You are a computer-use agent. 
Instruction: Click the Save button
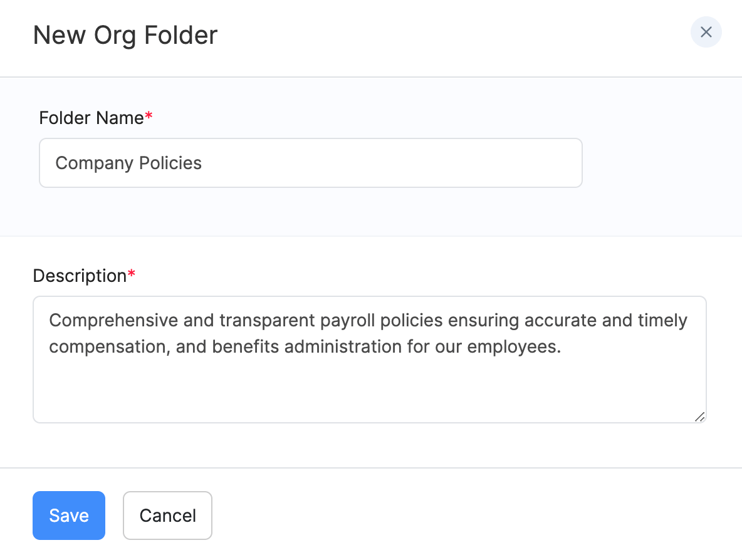(x=69, y=516)
